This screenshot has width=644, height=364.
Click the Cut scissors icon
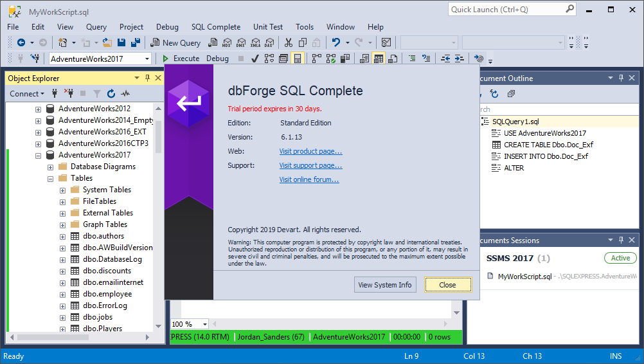click(289, 42)
